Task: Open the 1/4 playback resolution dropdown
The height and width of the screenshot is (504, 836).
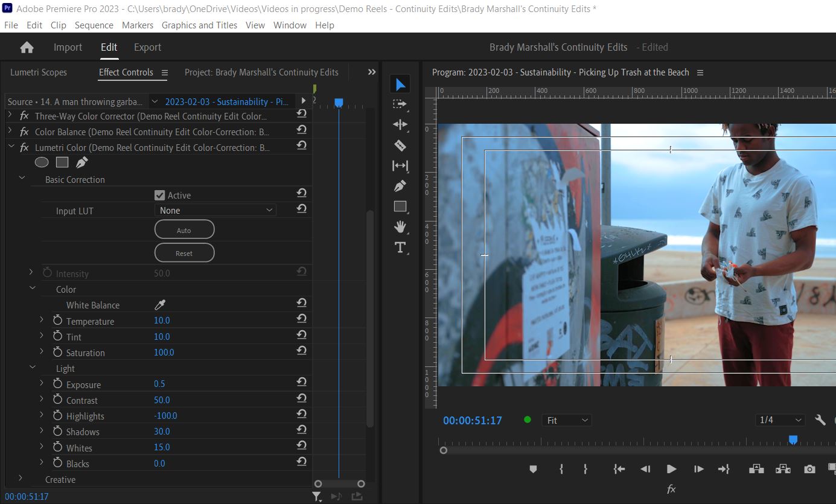Action: [781, 420]
